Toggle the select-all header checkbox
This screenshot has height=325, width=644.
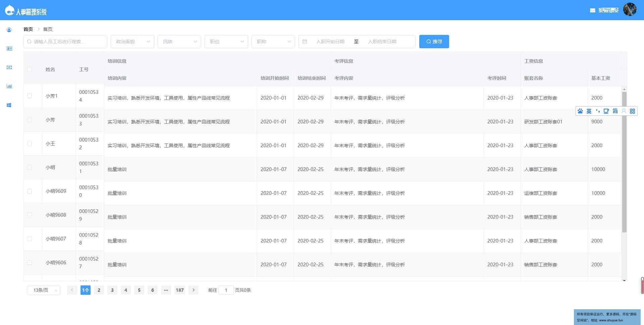30,69
